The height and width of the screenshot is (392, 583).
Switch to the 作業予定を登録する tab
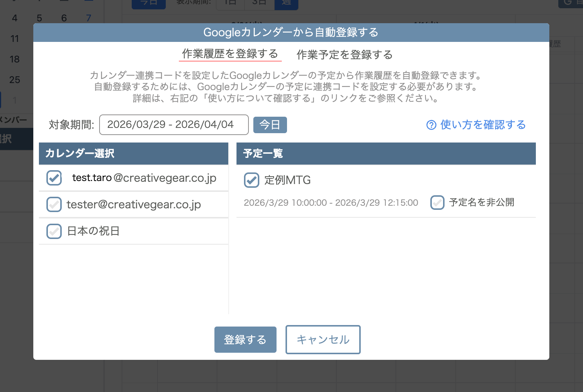point(344,55)
